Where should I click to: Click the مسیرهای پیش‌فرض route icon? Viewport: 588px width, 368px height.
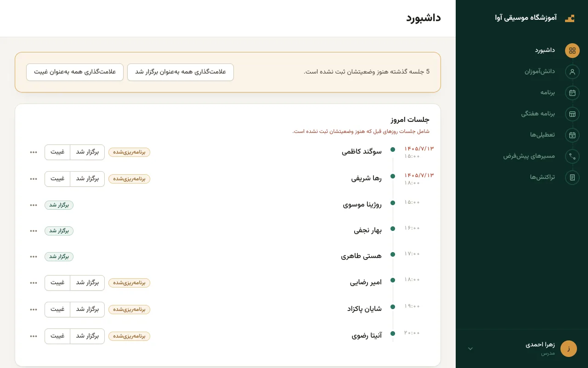tap(572, 156)
